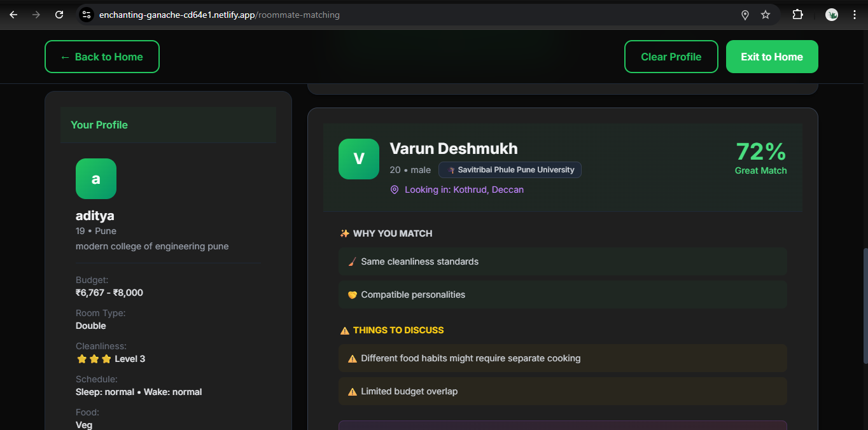Click the warning icon for food habits

pyautogui.click(x=353, y=359)
